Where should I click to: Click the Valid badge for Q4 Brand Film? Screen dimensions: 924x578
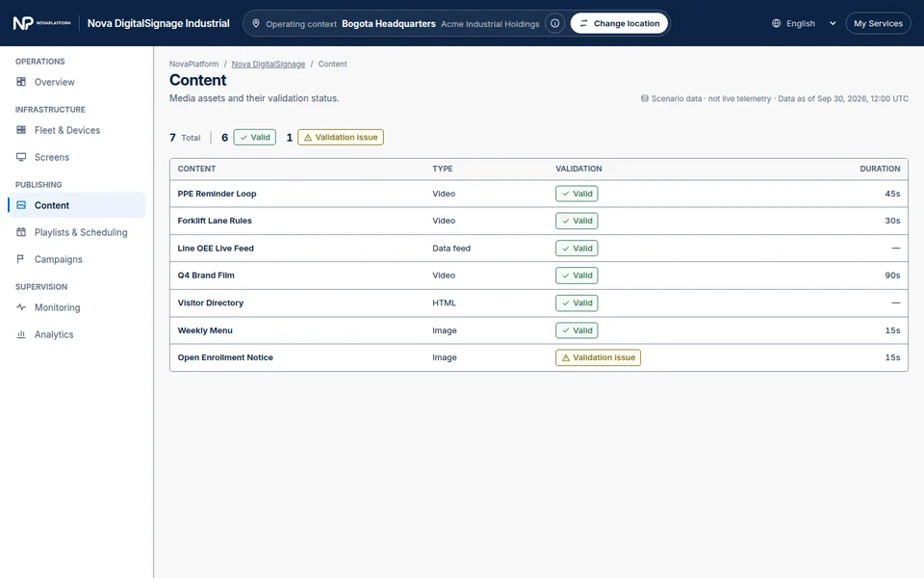click(577, 276)
